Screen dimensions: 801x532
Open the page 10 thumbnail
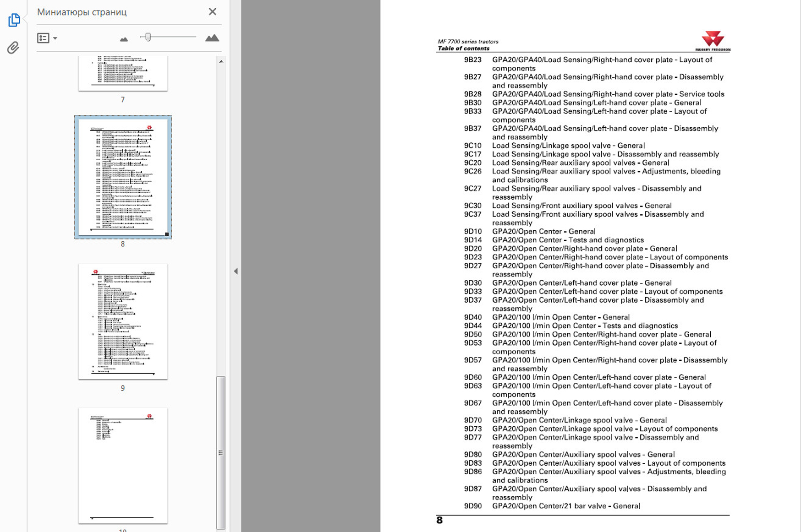point(123,465)
